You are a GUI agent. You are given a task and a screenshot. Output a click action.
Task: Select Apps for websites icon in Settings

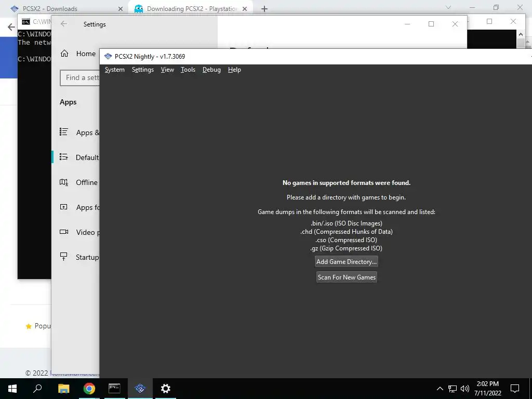[64, 207]
